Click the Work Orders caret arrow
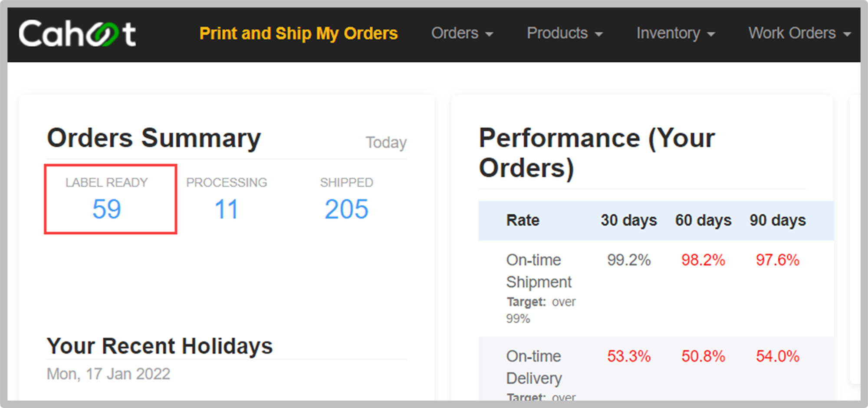868x408 pixels. pos(847,34)
